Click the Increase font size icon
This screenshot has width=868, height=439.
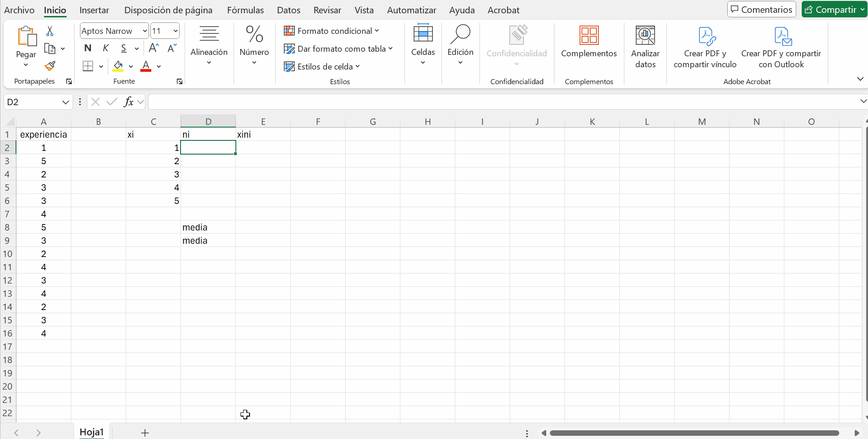154,48
